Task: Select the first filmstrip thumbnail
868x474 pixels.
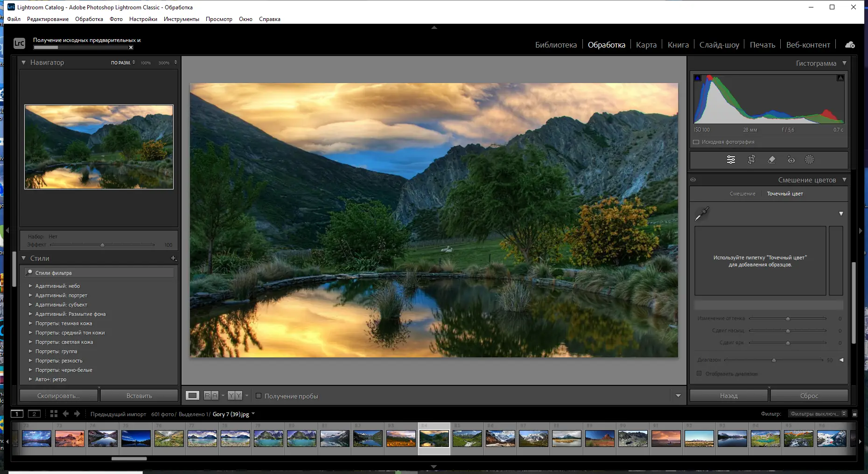Action: (36, 439)
